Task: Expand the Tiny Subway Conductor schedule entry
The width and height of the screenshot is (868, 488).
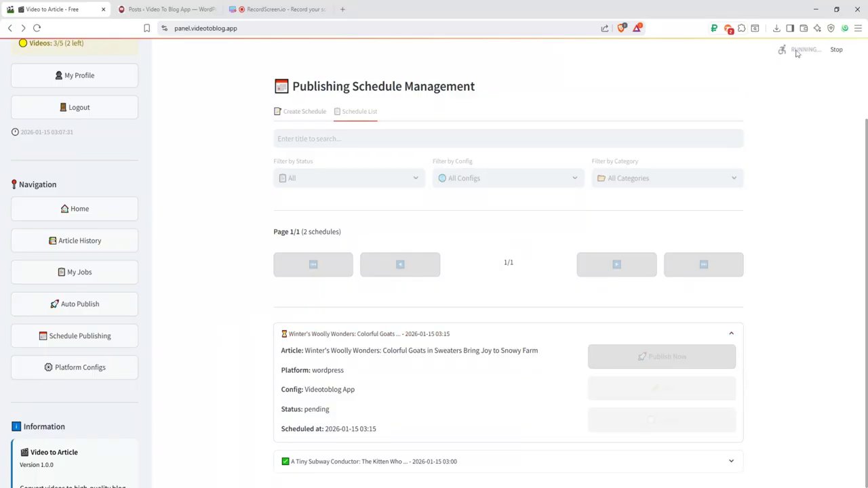Action: [x=731, y=461]
